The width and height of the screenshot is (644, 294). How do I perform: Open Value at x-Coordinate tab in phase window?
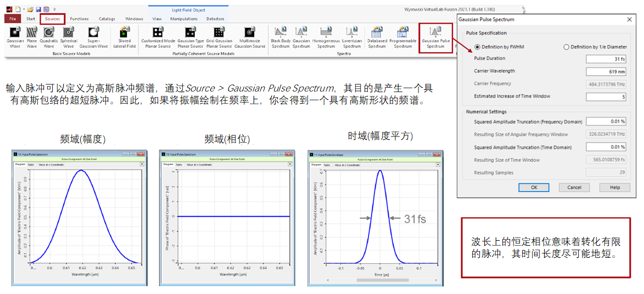(200, 164)
